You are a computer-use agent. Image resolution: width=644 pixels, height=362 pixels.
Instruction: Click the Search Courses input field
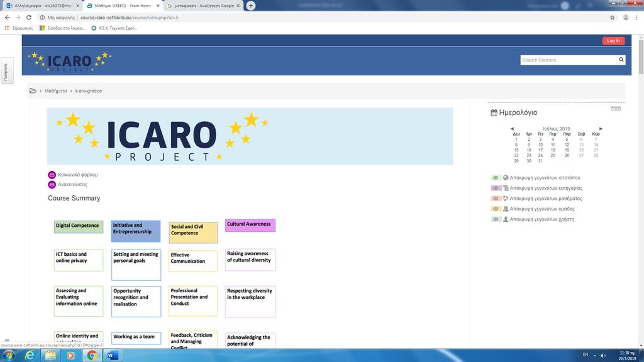tap(569, 60)
